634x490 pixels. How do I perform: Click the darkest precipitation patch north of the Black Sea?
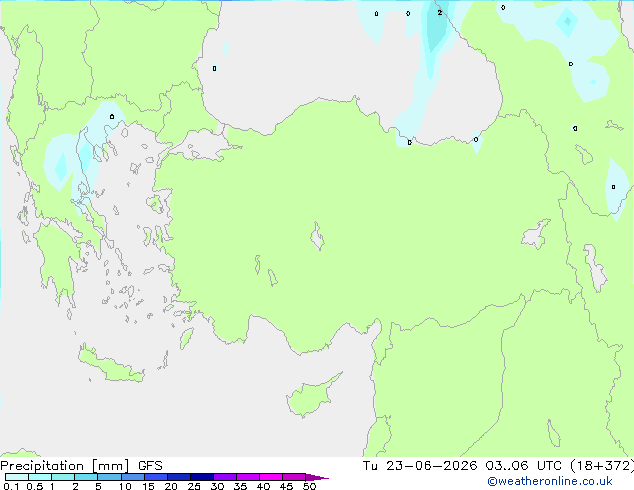point(436,26)
